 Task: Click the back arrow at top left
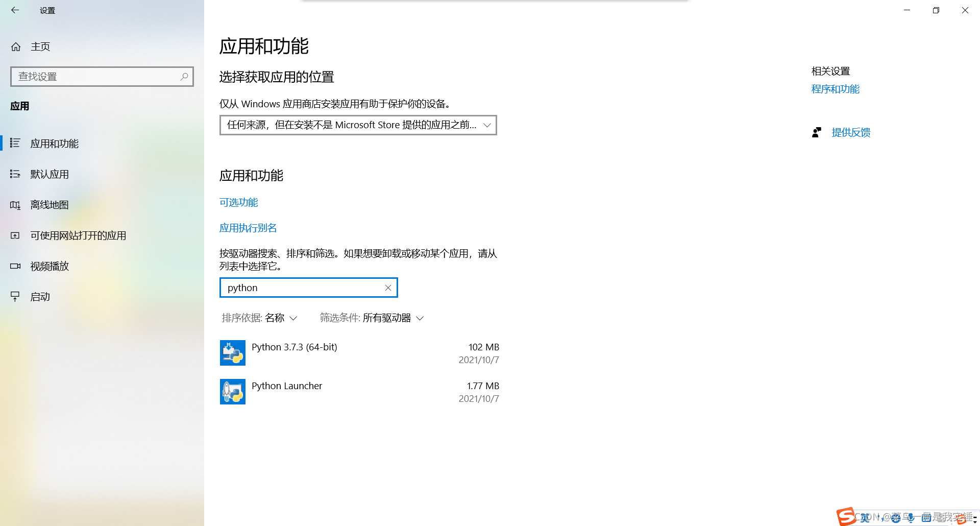(15, 10)
